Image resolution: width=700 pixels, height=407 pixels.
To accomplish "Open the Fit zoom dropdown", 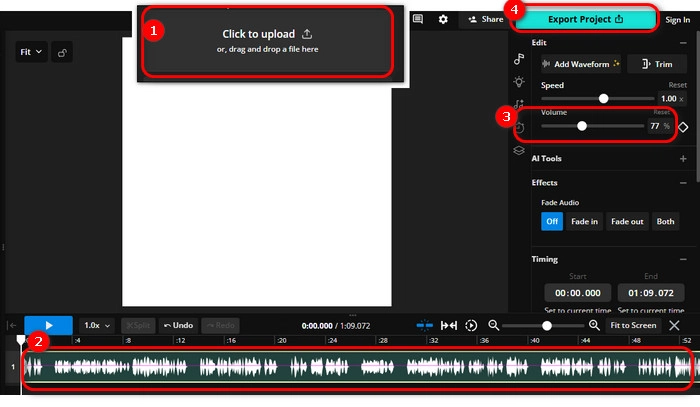I will (x=31, y=52).
